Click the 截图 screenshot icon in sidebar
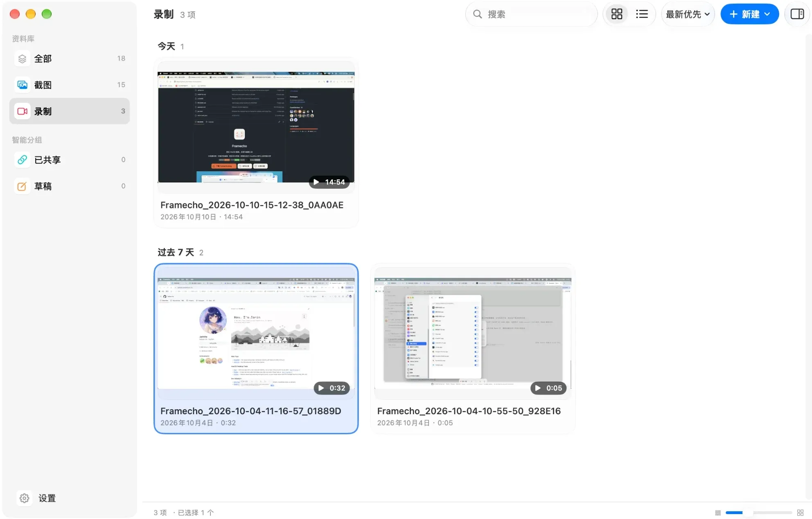The height and width of the screenshot is (519, 812). tap(23, 85)
